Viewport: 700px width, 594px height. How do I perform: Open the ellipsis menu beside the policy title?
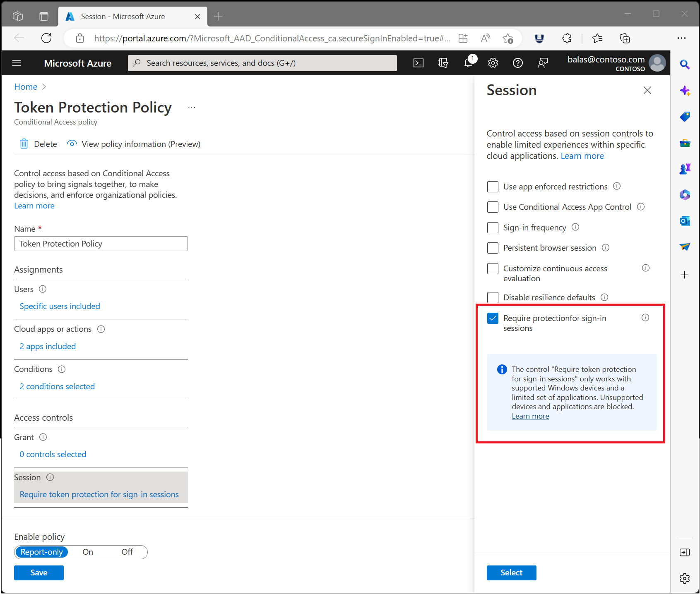click(x=191, y=107)
